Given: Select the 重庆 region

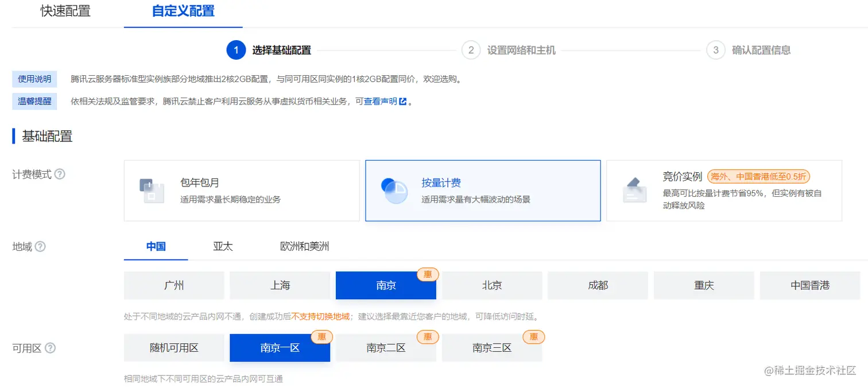Looking at the screenshot, I should click(704, 285).
